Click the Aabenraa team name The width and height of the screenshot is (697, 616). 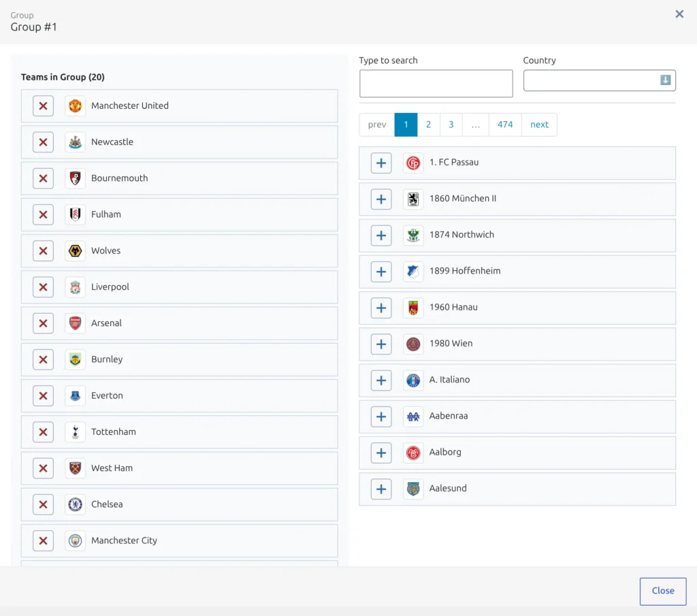click(448, 416)
